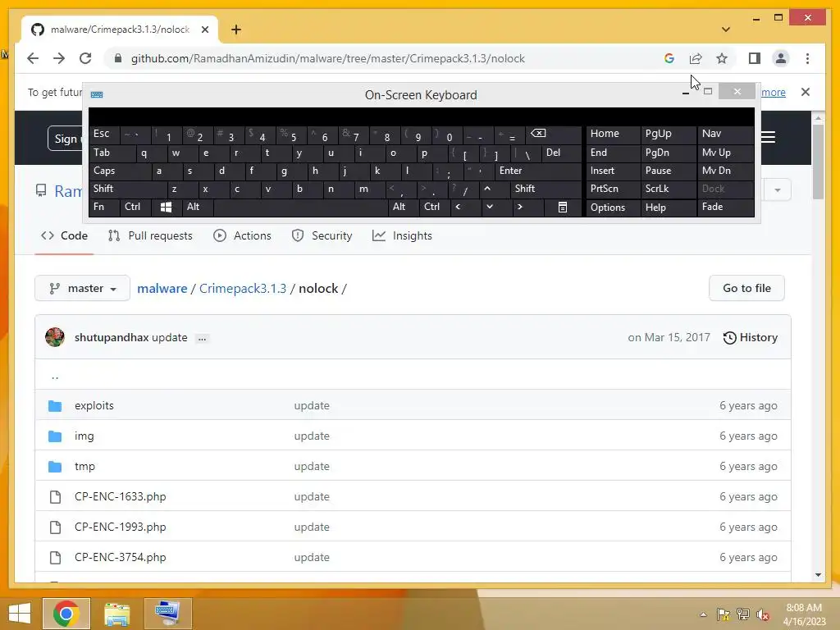The image size is (840, 630).
Task: Open repo header dropdown arrow
Action: [778, 190]
